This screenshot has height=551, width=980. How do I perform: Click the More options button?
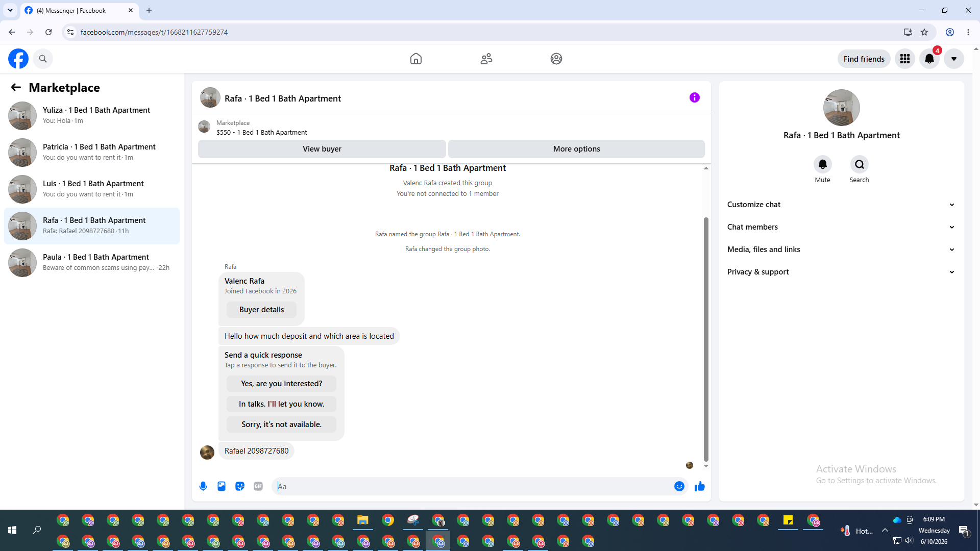pyautogui.click(x=577, y=149)
